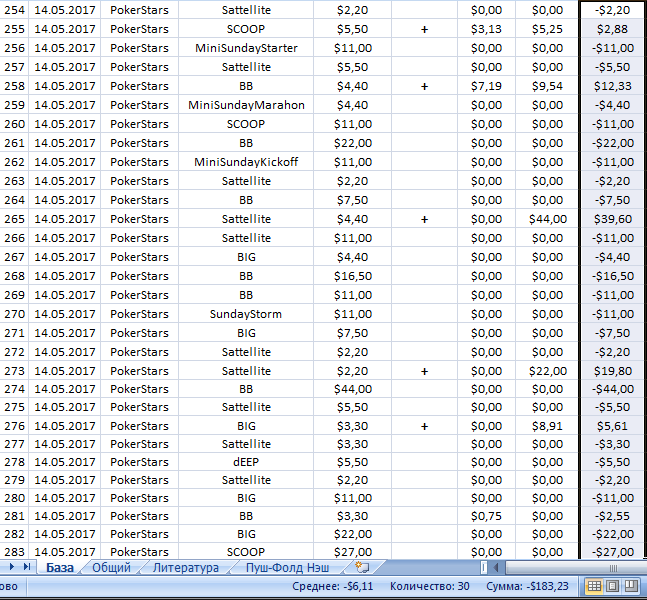The image size is (647, 600).
Task: Select the 14.05.2017 date cell in row 262
Action: tap(65, 162)
